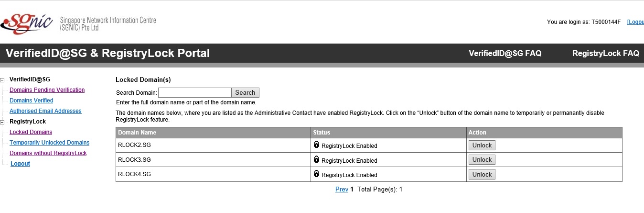Click the lock icon for RLOCK3.SG
This screenshot has width=644, height=213.
(x=316, y=159)
